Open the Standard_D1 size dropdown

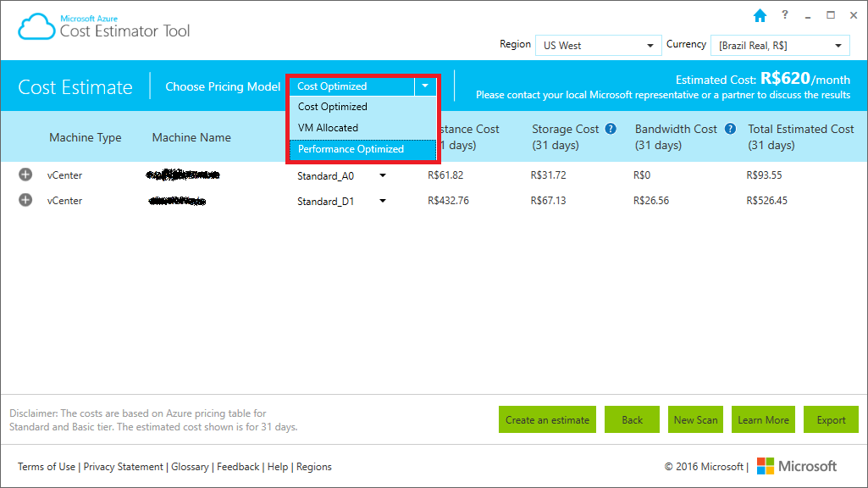click(383, 201)
